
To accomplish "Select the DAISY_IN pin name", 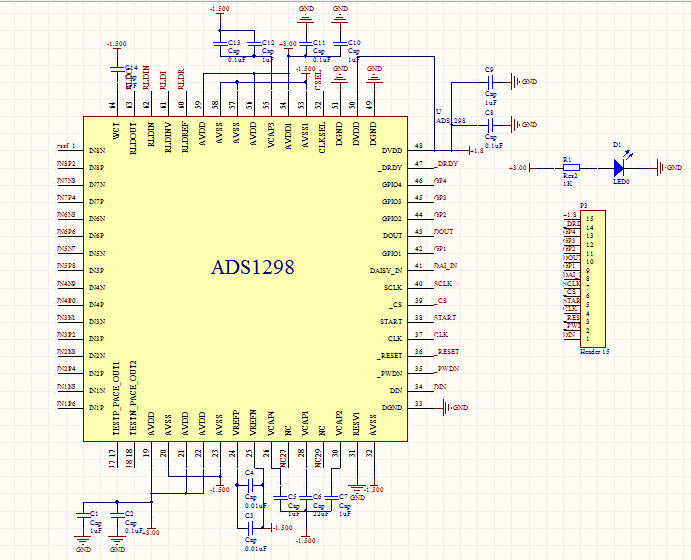I will (386, 271).
